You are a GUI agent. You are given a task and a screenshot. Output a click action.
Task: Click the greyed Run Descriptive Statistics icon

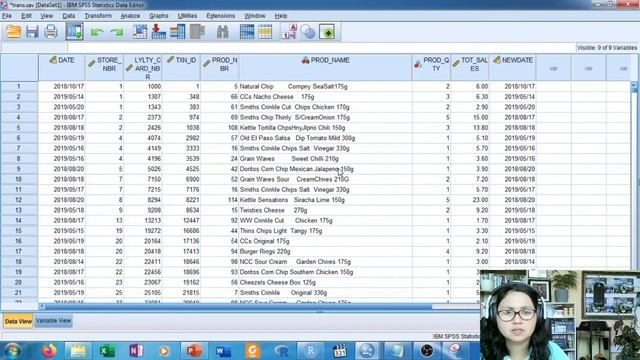pyautogui.click(x=197, y=31)
